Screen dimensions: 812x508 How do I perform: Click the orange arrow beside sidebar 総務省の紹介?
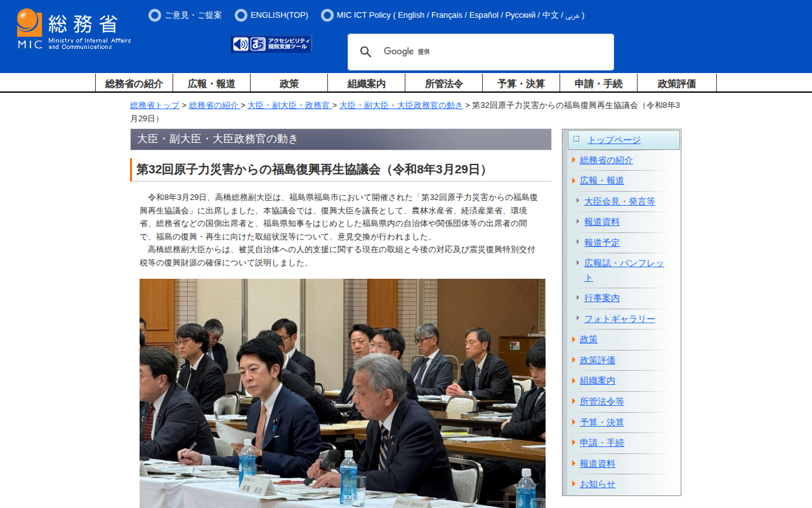pyautogui.click(x=573, y=160)
